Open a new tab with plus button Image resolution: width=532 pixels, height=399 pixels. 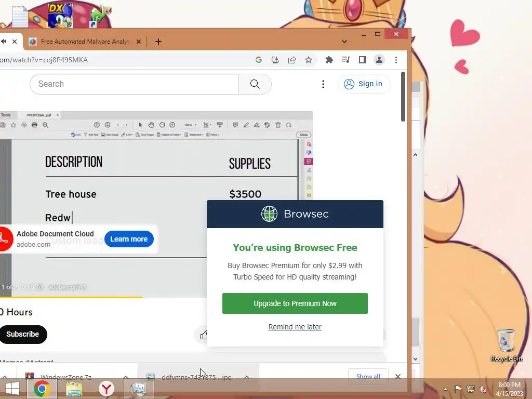tap(158, 42)
